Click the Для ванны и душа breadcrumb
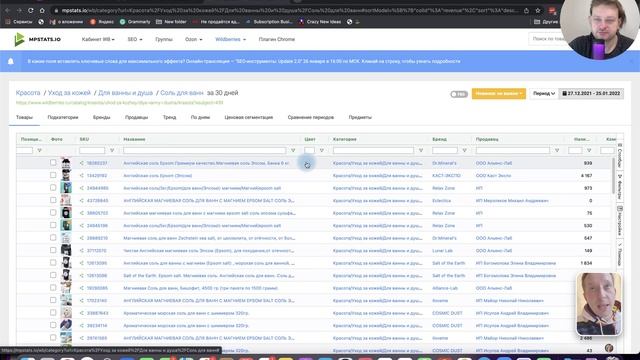 coord(125,93)
